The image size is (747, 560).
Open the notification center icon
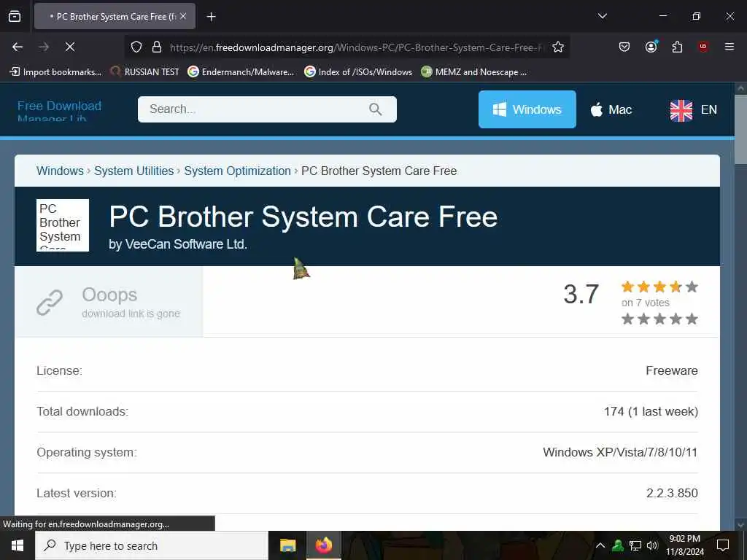(x=723, y=545)
